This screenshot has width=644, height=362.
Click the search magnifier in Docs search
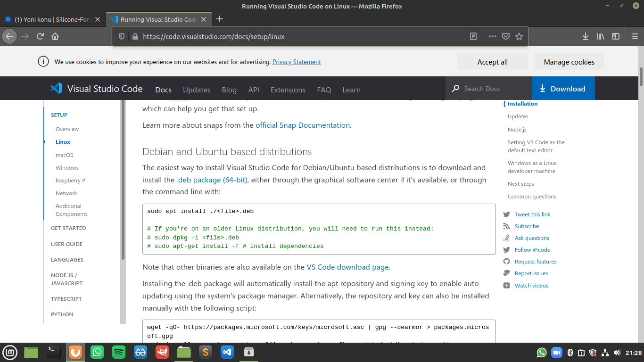[455, 89]
